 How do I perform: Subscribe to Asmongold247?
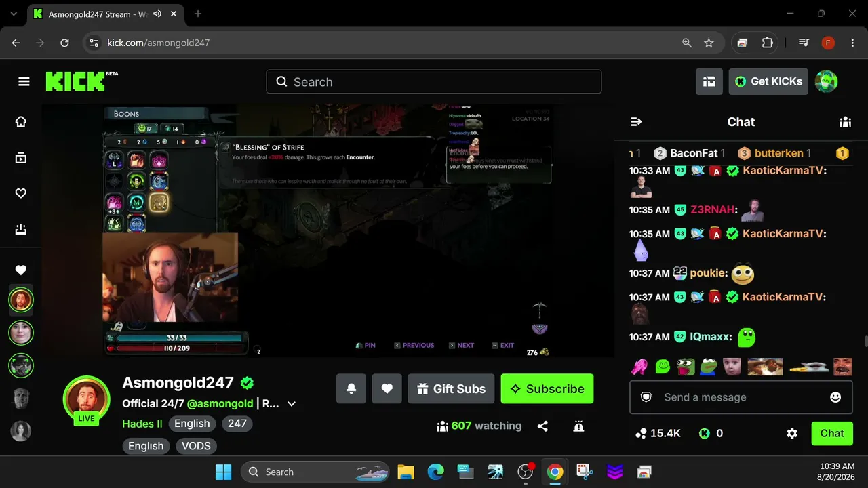[x=547, y=389]
